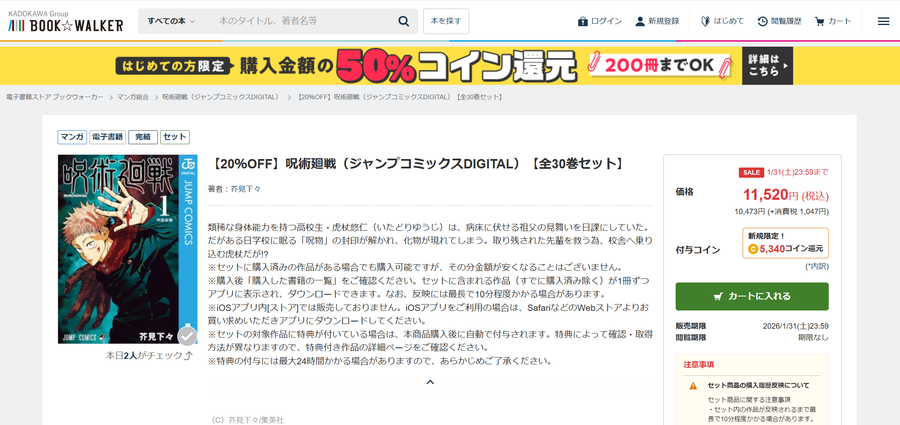The width and height of the screenshot is (900, 425).
Task: Click the 10,473円 (+消費税 1,047円) tax breakdown
Action: (781, 211)
